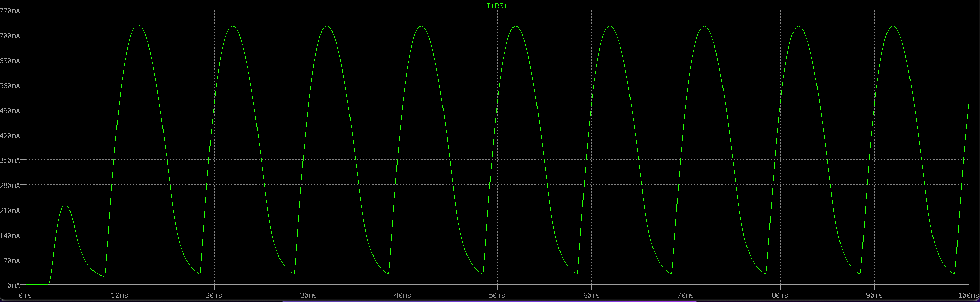
Task: Click the small initial waveform peak near 210mA
Action: coord(65,204)
